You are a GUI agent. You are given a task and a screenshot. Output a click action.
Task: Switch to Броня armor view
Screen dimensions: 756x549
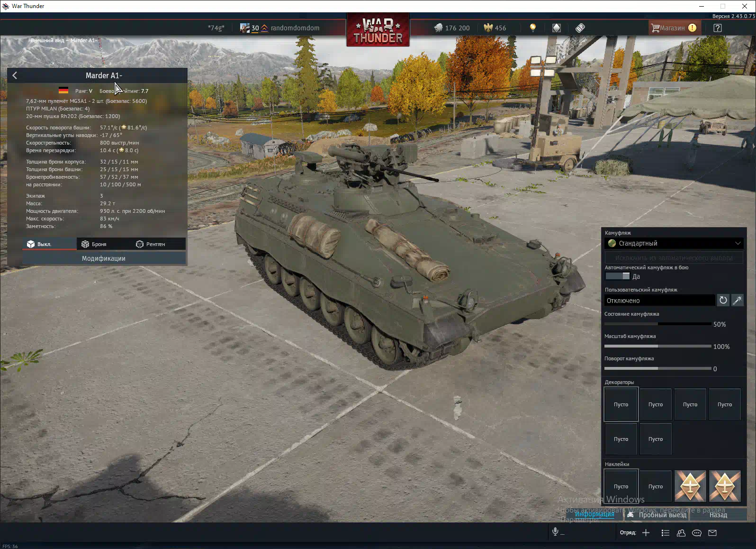coord(104,244)
